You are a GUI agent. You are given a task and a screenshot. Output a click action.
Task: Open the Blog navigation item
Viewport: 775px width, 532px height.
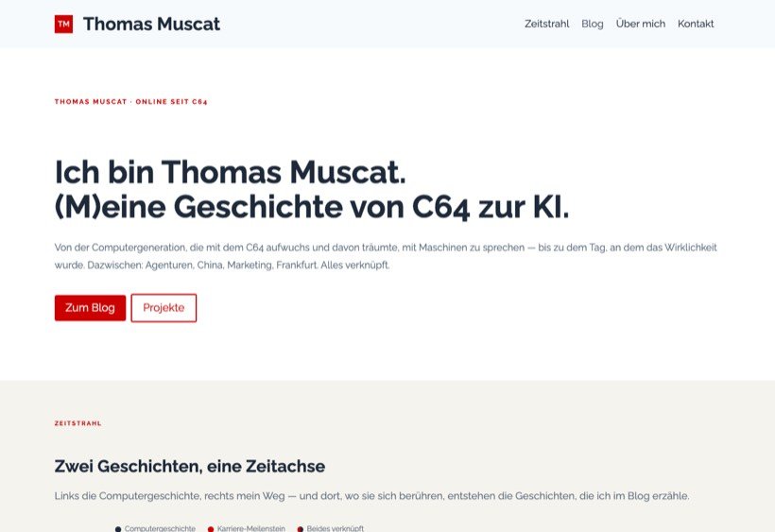pyautogui.click(x=593, y=24)
